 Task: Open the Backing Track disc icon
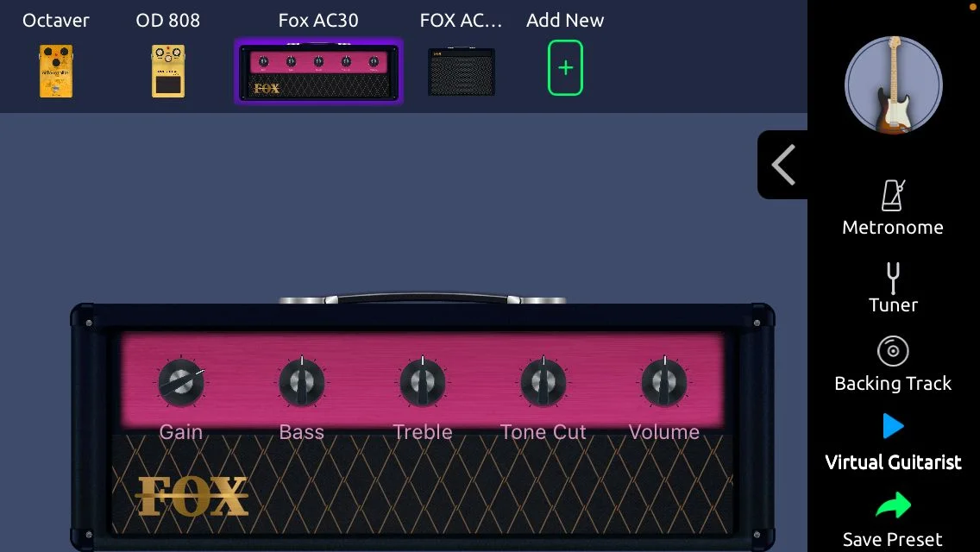(x=893, y=351)
